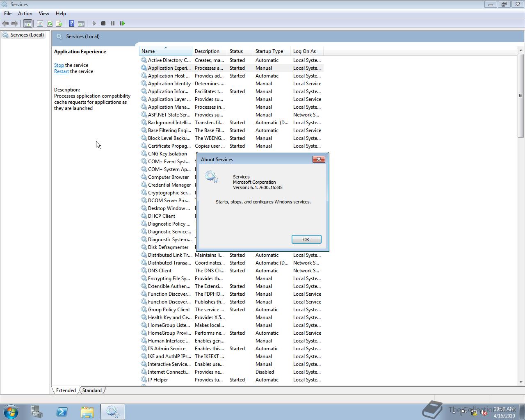Select the Credential Manager service
Screen dimensions: 525x420
point(169,185)
